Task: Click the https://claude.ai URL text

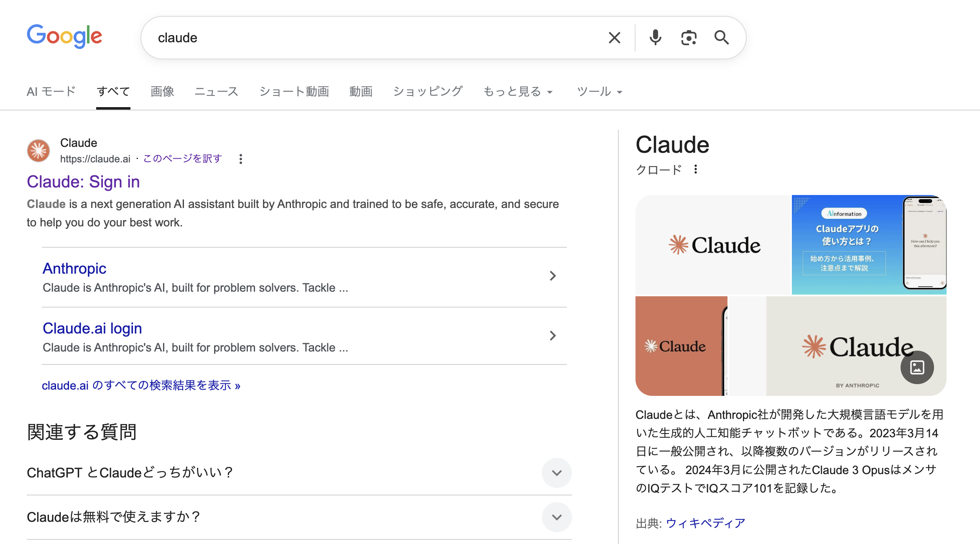Action: tap(95, 159)
